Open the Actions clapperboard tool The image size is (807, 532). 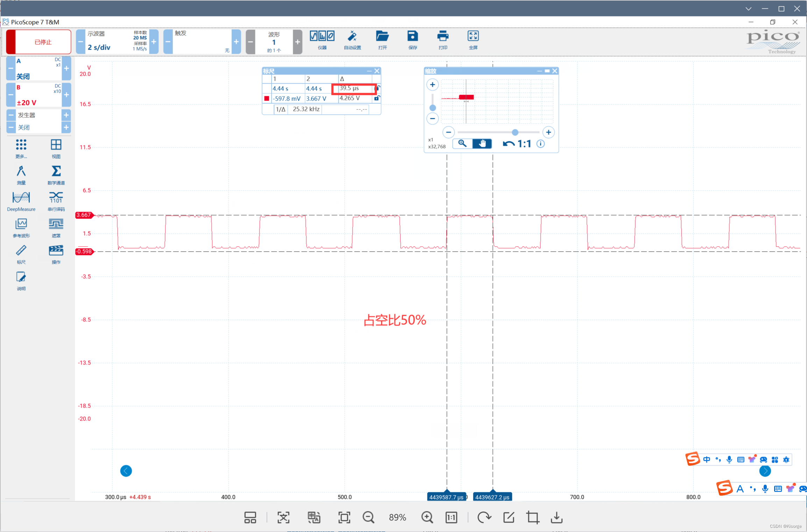point(56,254)
